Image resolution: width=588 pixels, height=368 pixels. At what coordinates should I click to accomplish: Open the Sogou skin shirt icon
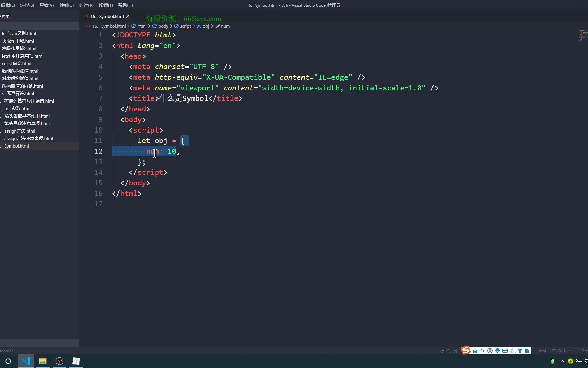(x=520, y=351)
